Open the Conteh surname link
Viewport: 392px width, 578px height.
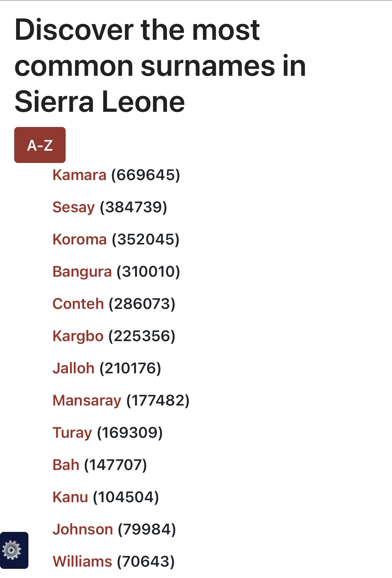78,304
